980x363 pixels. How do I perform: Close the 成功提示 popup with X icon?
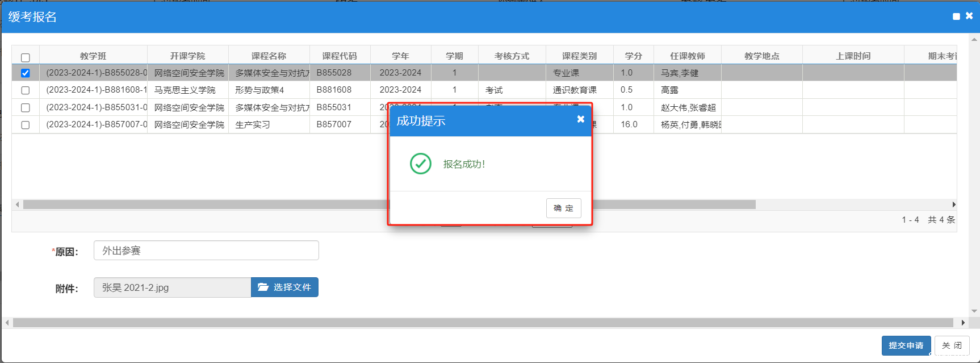(580, 119)
